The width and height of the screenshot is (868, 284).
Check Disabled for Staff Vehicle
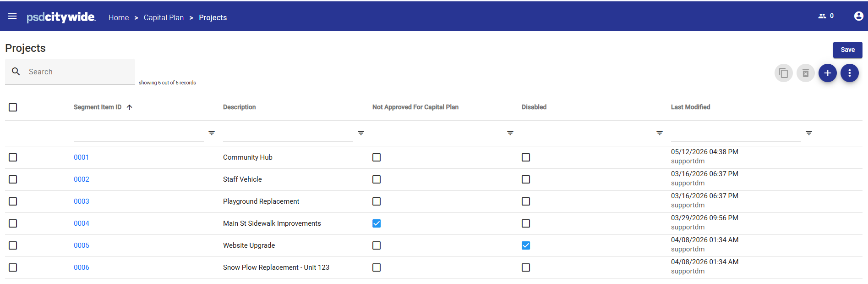coord(526,179)
